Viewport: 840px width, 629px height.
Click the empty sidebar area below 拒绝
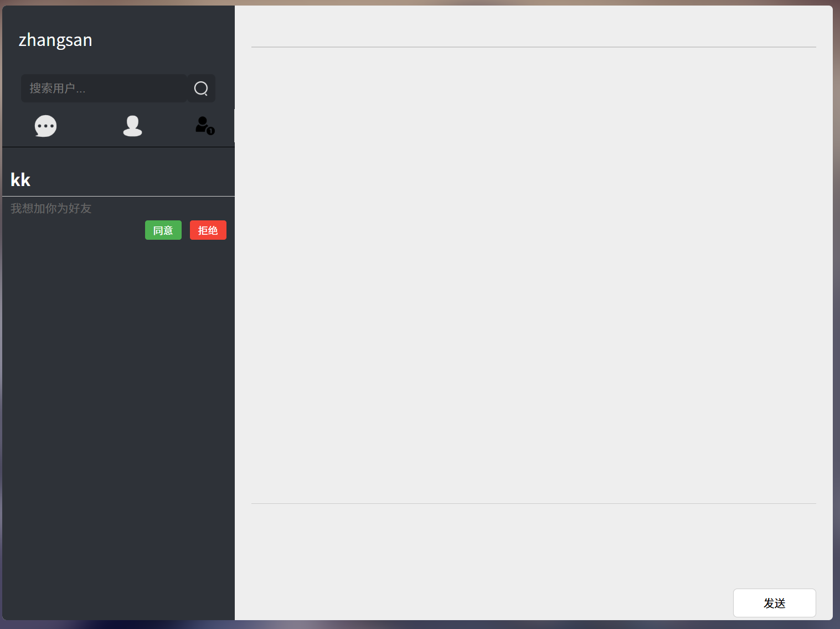pos(118,429)
